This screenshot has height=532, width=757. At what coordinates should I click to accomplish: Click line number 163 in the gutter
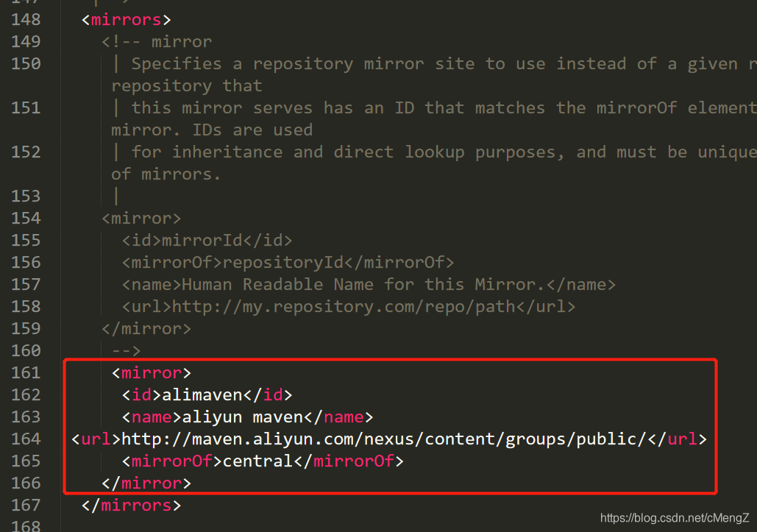pyautogui.click(x=26, y=416)
